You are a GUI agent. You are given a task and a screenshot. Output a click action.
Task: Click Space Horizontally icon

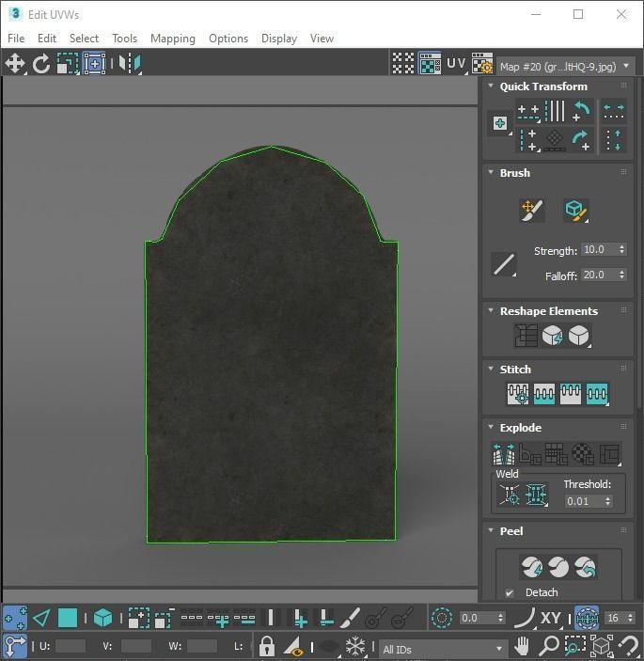(x=614, y=112)
